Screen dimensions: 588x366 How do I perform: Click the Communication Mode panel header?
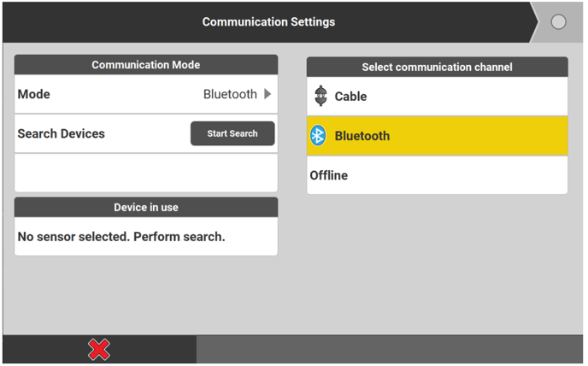[146, 65]
